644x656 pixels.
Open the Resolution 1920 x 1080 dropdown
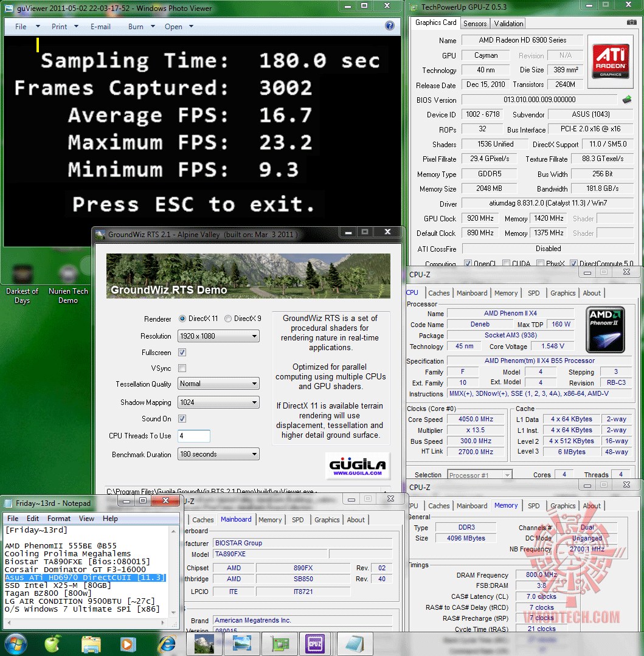(218, 336)
